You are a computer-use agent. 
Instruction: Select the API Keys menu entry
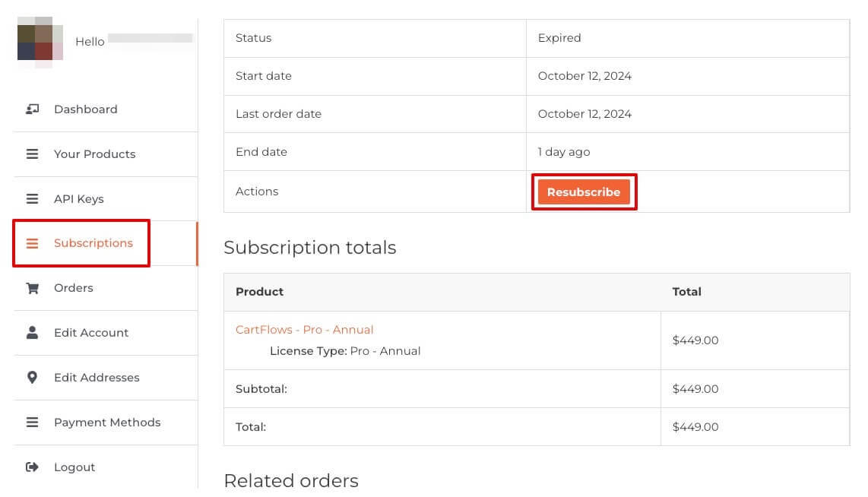78,199
